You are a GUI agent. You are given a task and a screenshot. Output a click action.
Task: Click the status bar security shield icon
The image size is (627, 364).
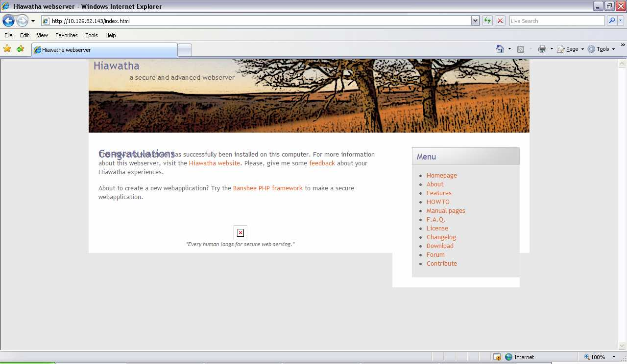click(x=497, y=357)
